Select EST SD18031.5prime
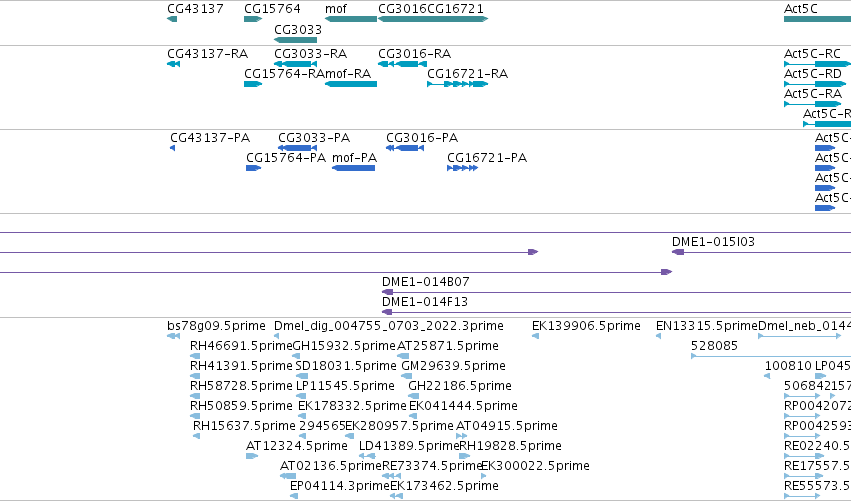 coord(302,376)
